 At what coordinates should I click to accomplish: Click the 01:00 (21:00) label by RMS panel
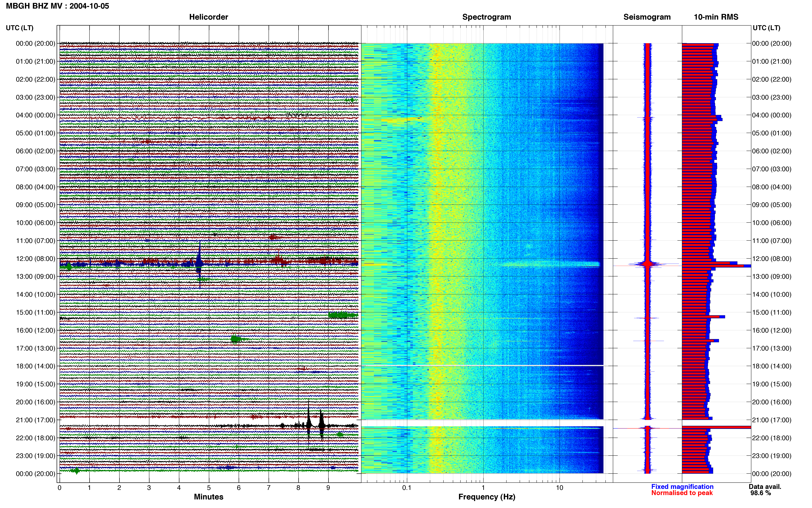[772, 61]
